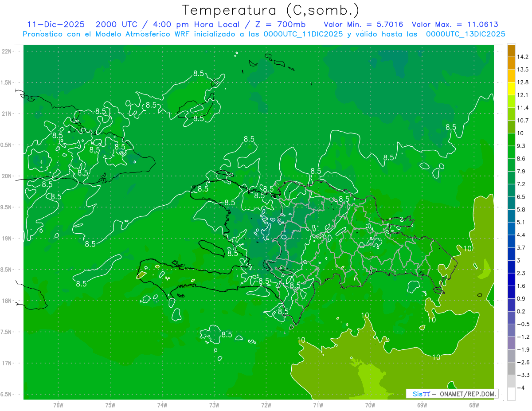Click the '75W' longitude axis label

click(110, 405)
